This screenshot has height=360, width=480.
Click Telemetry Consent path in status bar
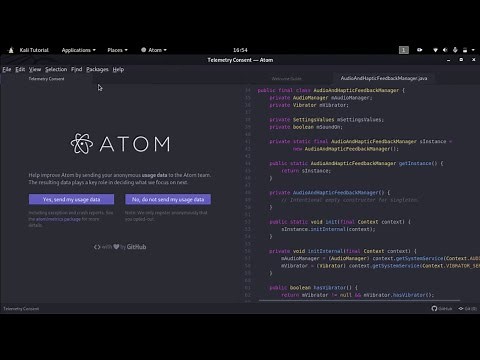coord(21,309)
